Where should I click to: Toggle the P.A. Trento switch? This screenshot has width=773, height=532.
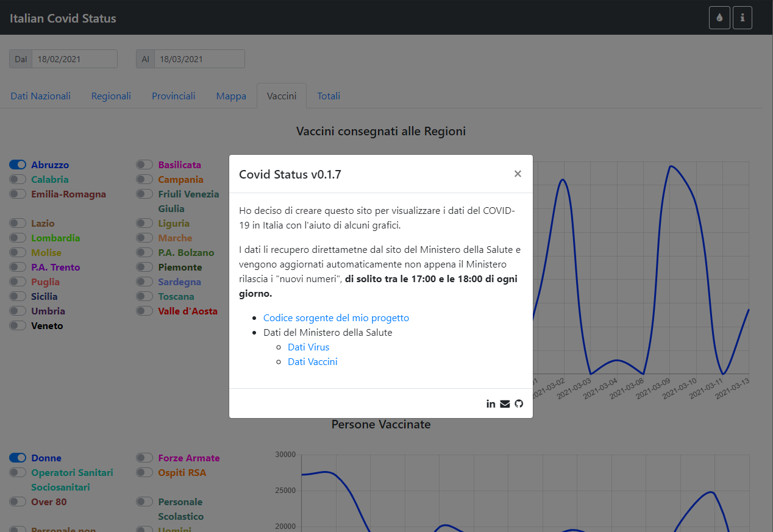(18, 267)
